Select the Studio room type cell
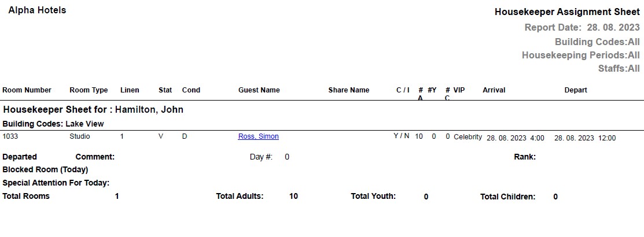Image resolution: width=644 pixels, height=237 pixels. 80,137
